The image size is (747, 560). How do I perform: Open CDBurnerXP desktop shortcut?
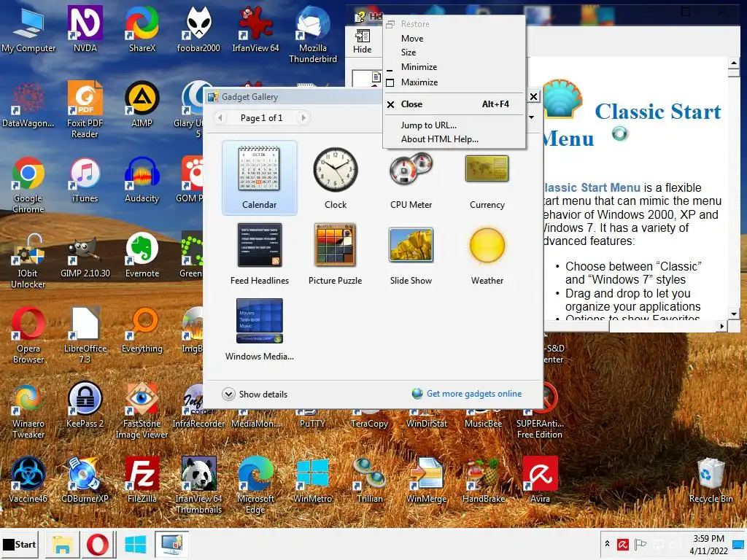click(85, 480)
